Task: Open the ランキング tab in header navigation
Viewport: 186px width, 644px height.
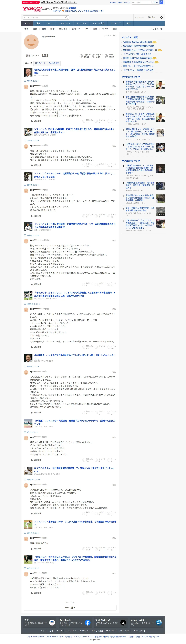Action: [x=115, y=24]
